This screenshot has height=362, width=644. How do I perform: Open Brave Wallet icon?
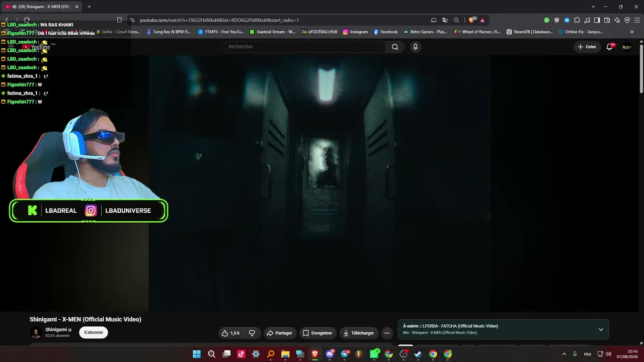pos(607,20)
